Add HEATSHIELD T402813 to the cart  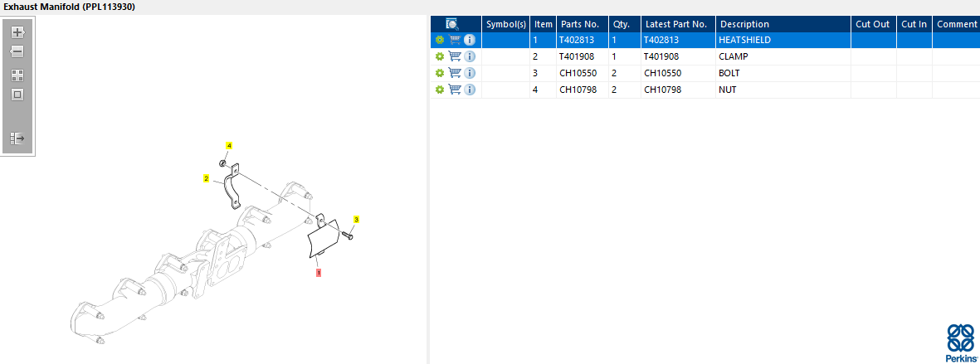pyautogui.click(x=455, y=40)
